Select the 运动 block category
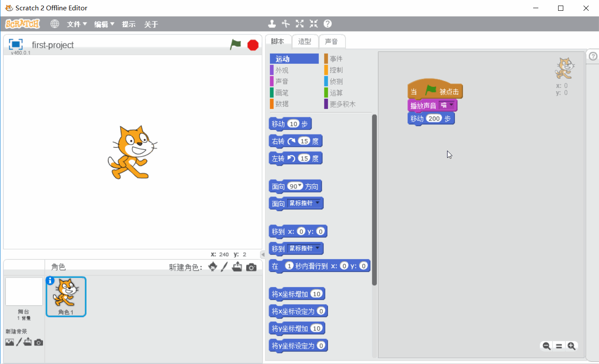The width and height of the screenshot is (599, 364). [294, 59]
